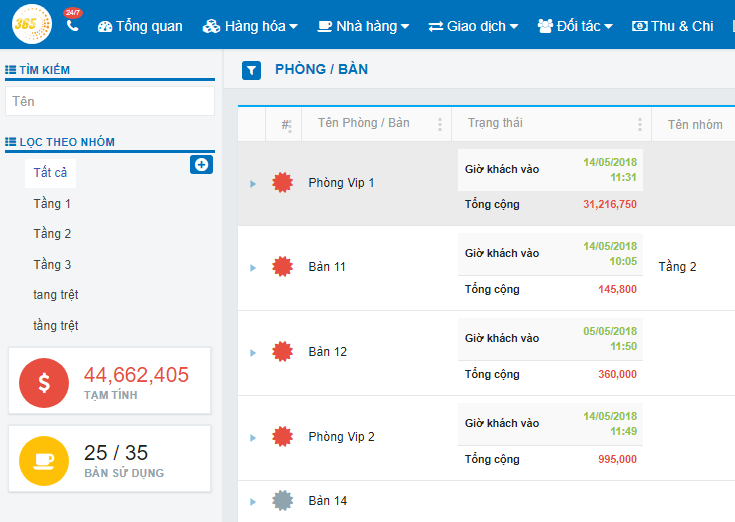Screen dimensions: 735x522
Task: Click the yellow coffee cup icon
Action: (x=44, y=459)
